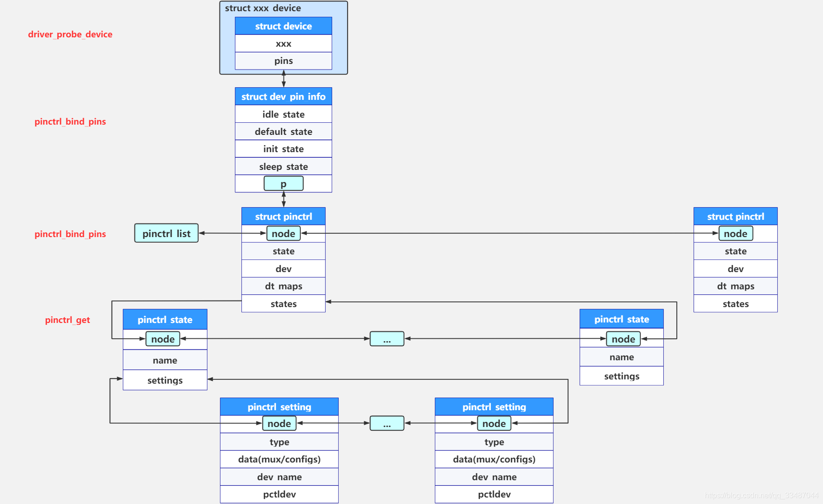
Task: Click the struct device header
Action: click(283, 26)
